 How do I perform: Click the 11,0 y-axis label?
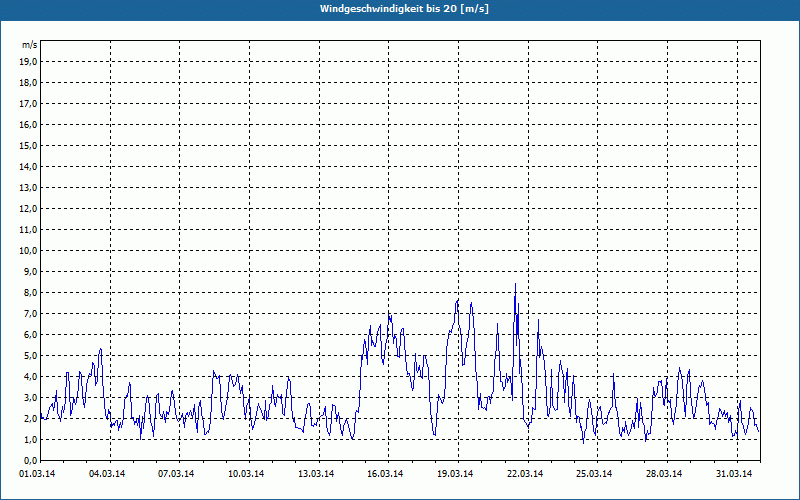(x=28, y=230)
